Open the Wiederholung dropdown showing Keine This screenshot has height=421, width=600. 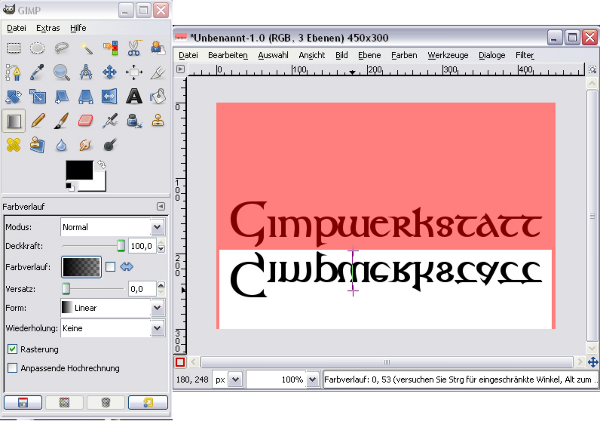tap(112, 328)
